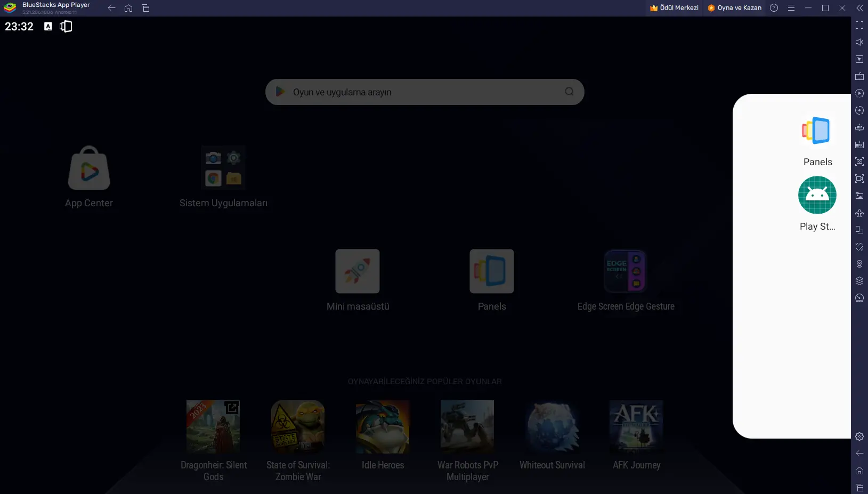Open the State of Survival: Zombie War thumbnail
Image resolution: width=868 pixels, height=494 pixels.
(298, 427)
